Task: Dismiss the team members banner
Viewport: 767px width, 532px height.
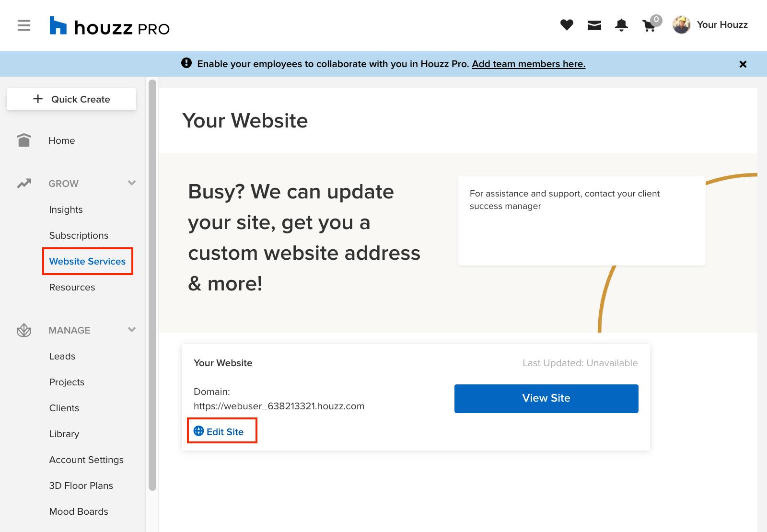Action: pyautogui.click(x=743, y=64)
